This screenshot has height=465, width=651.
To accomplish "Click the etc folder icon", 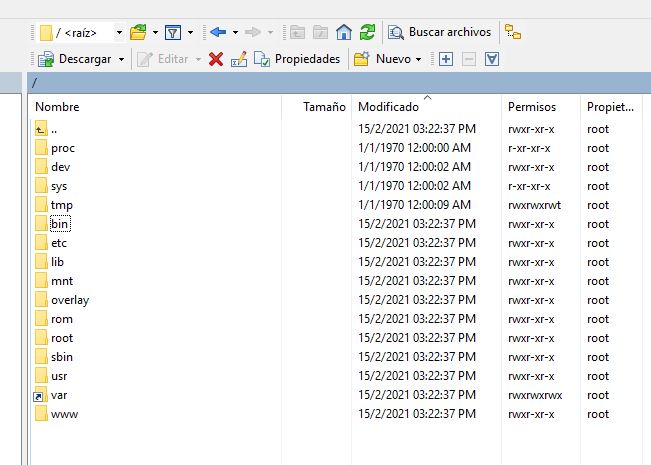I will pyautogui.click(x=41, y=243).
